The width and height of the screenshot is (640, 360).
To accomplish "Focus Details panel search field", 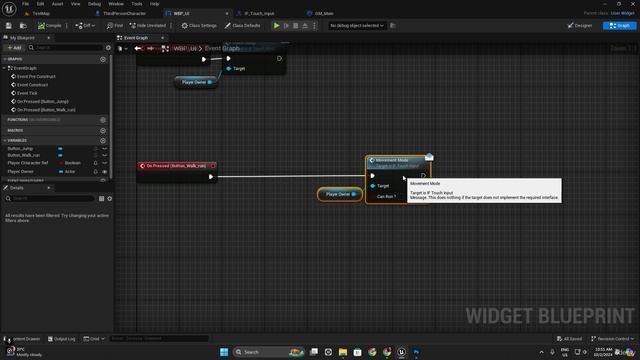I will 51,198.
